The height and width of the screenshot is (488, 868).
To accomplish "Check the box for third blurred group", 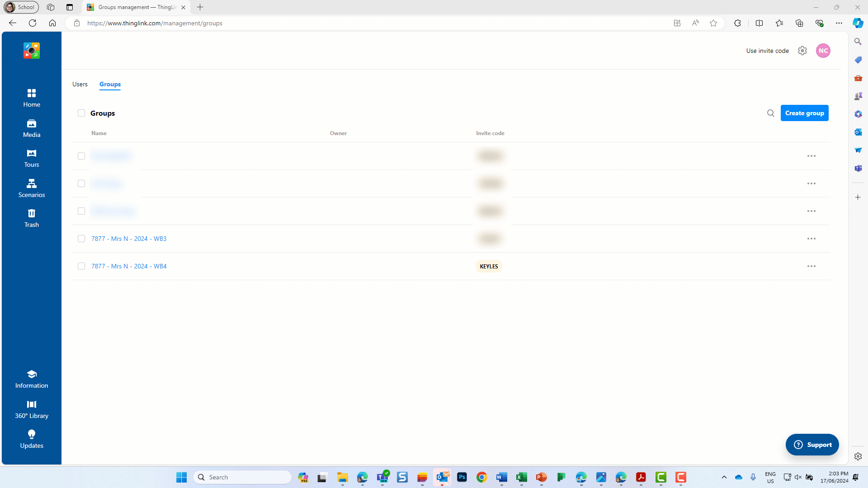I will click(x=81, y=211).
